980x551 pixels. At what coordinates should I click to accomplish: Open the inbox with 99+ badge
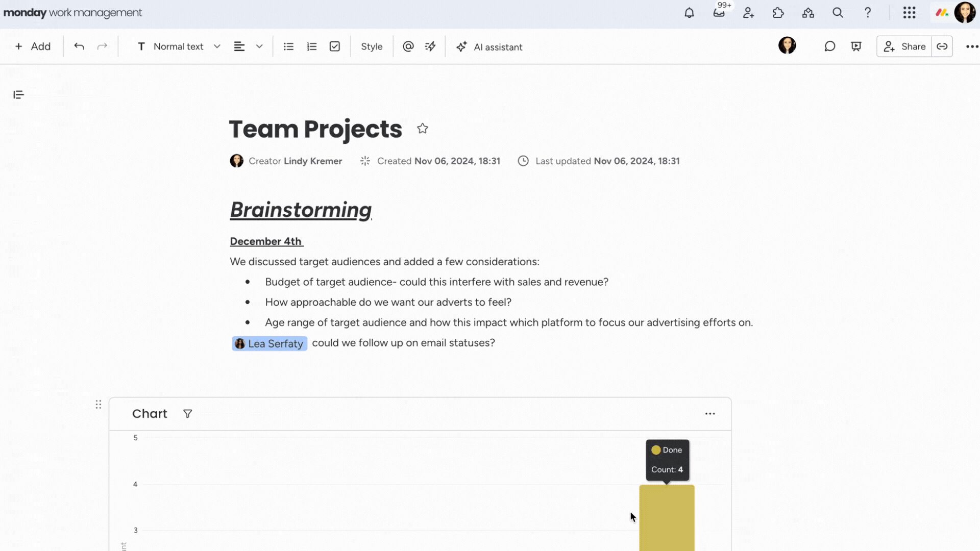[x=719, y=13]
